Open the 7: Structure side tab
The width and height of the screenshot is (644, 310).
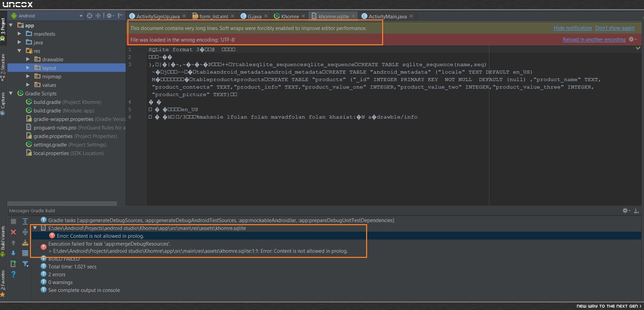tap(3, 67)
